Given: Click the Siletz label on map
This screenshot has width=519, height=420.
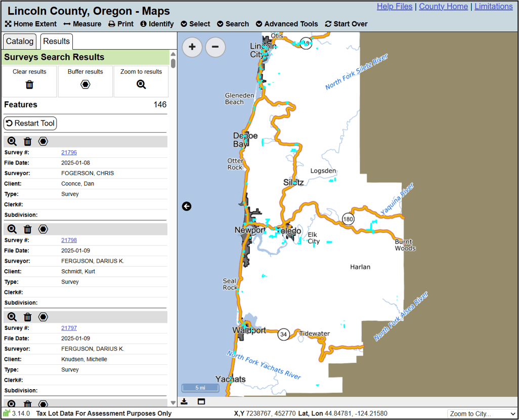Looking at the screenshot, I should (x=293, y=183).
